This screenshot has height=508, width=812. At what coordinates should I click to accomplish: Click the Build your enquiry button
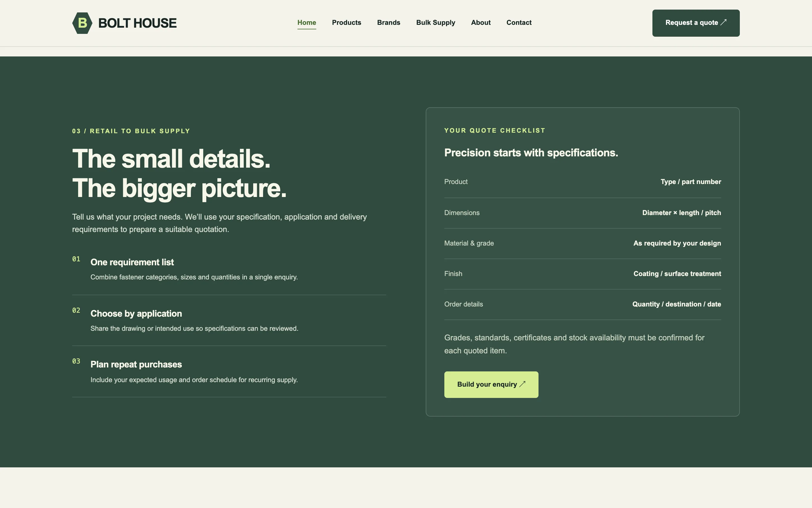[x=491, y=384]
